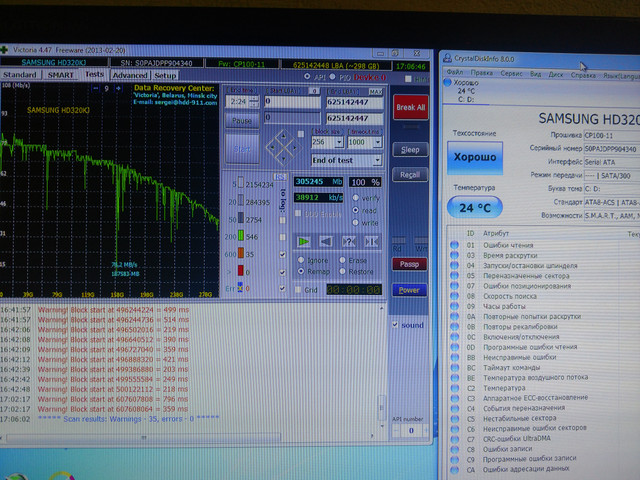The image size is (640, 480).
Task: Click the red slow block color box
Action: coord(241,271)
